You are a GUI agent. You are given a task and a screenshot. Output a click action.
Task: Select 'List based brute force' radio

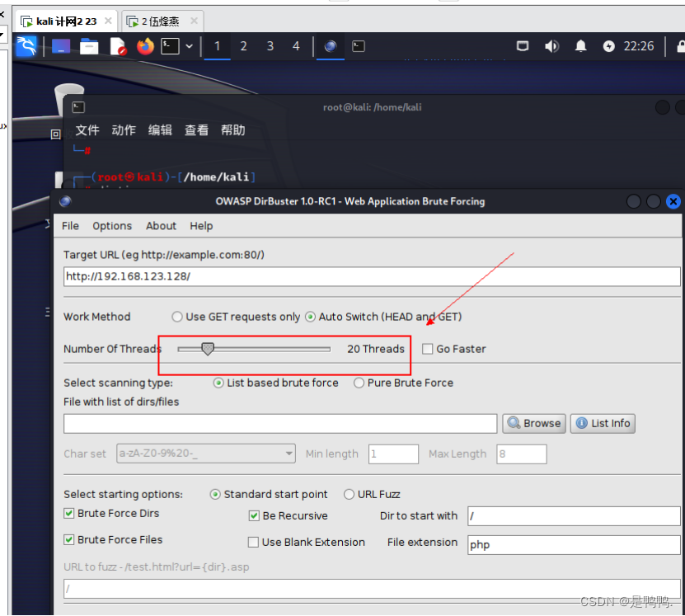[x=218, y=383]
